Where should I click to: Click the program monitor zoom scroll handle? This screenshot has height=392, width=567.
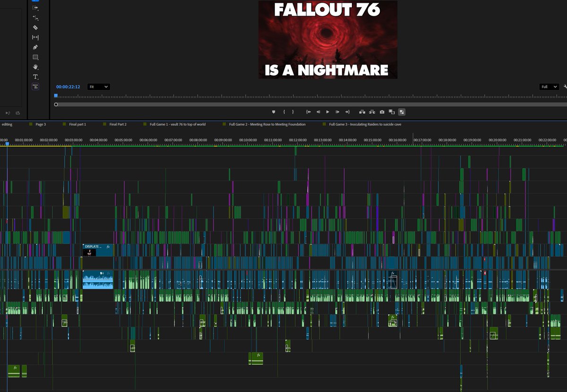pos(56,104)
